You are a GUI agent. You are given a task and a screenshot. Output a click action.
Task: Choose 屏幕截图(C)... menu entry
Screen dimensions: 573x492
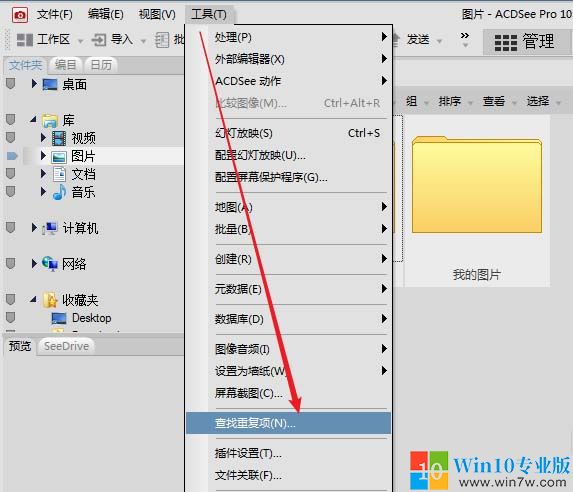point(288,393)
